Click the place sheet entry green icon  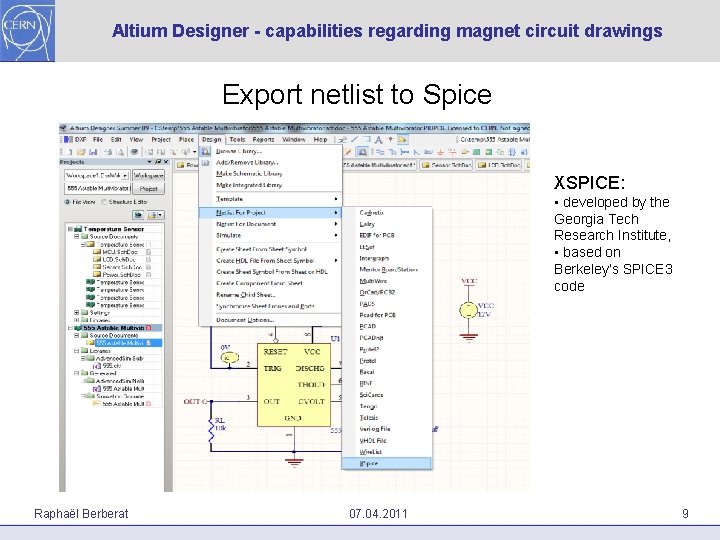(489, 152)
